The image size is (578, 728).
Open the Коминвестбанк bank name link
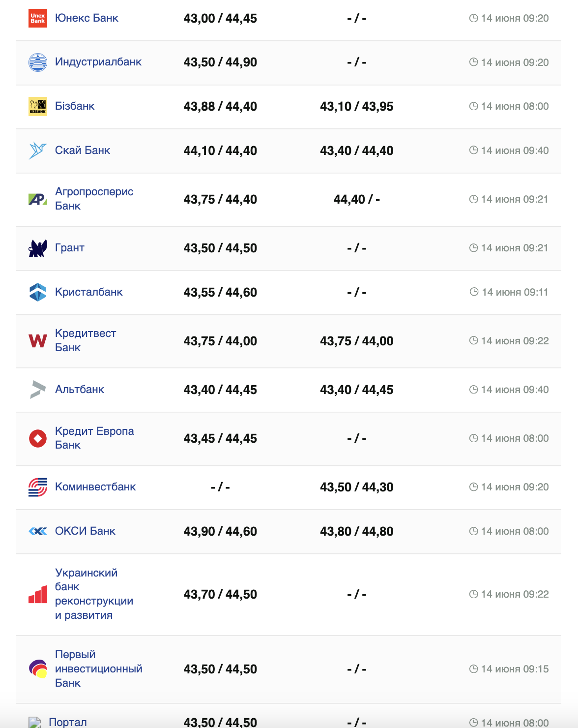[95, 487]
